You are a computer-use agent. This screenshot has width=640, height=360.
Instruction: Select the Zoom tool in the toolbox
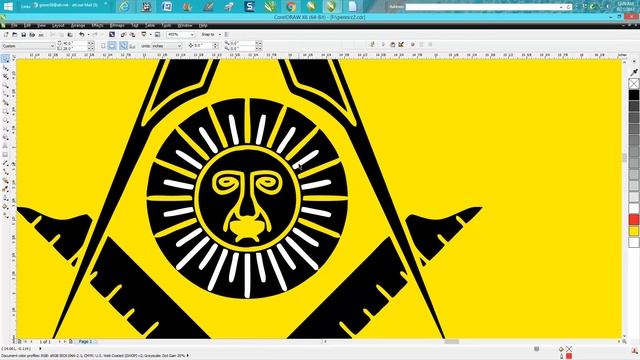coord(5,85)
